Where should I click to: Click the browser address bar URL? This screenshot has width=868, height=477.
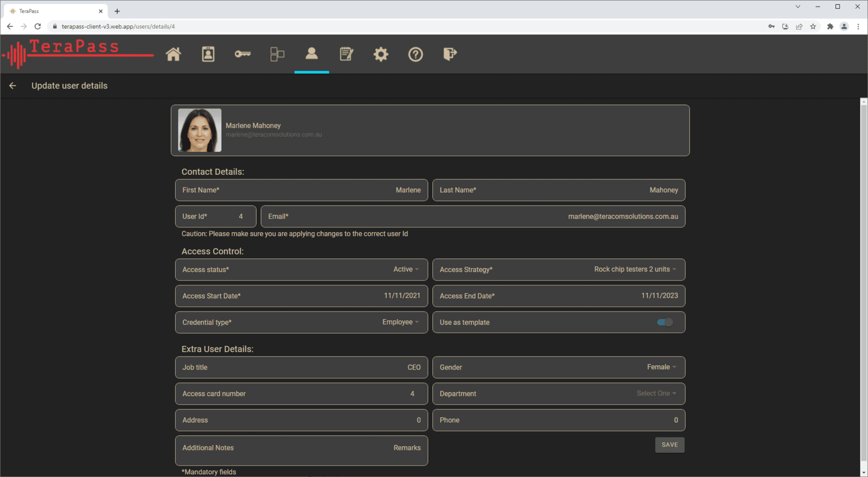[118, 26]
